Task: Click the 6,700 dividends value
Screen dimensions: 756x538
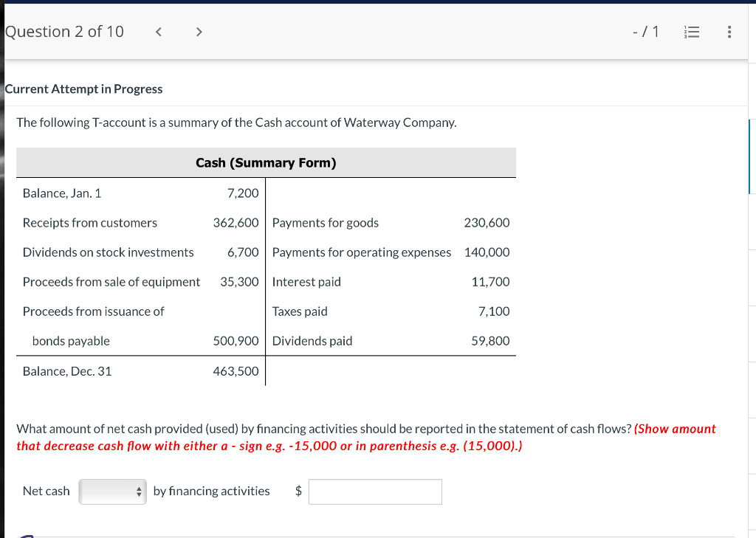Action: coord(243,252)
